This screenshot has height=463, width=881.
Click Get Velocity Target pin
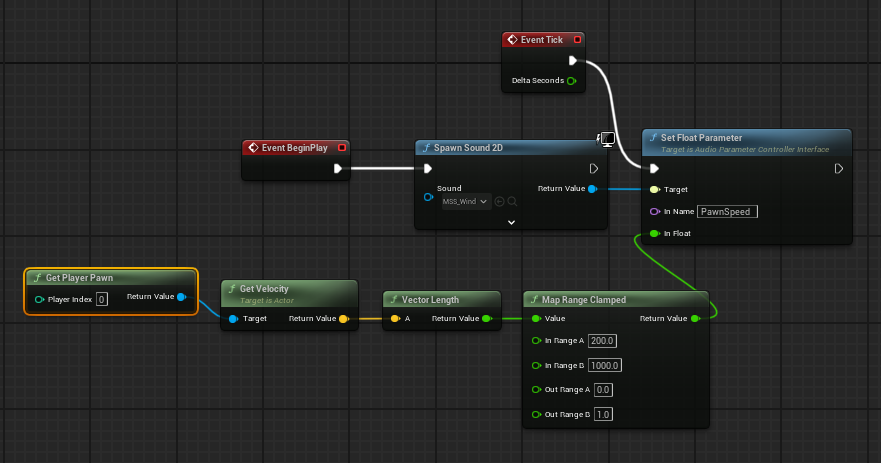click(233, 319)
